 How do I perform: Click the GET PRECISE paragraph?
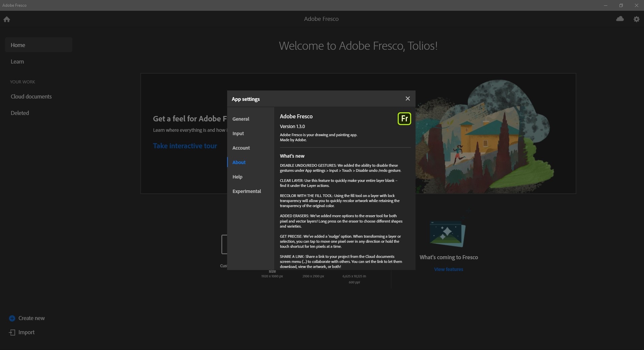340,241
